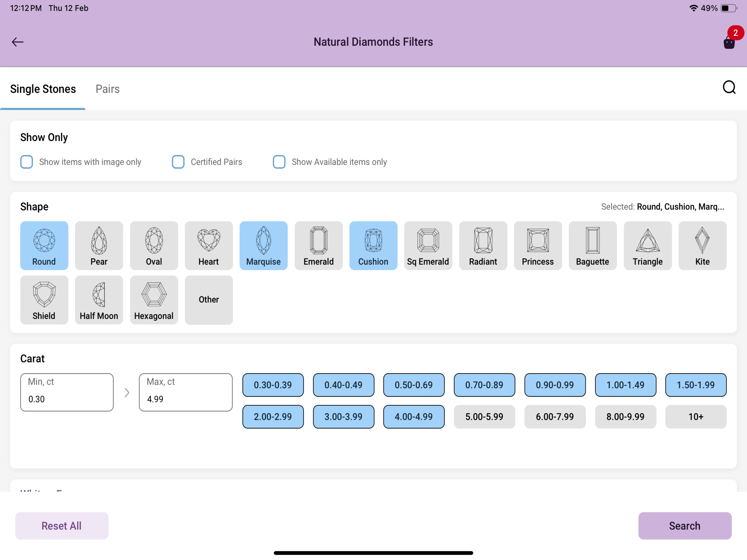Switch to the Pairs tab
747x560 pixels.
pos(107,89)
